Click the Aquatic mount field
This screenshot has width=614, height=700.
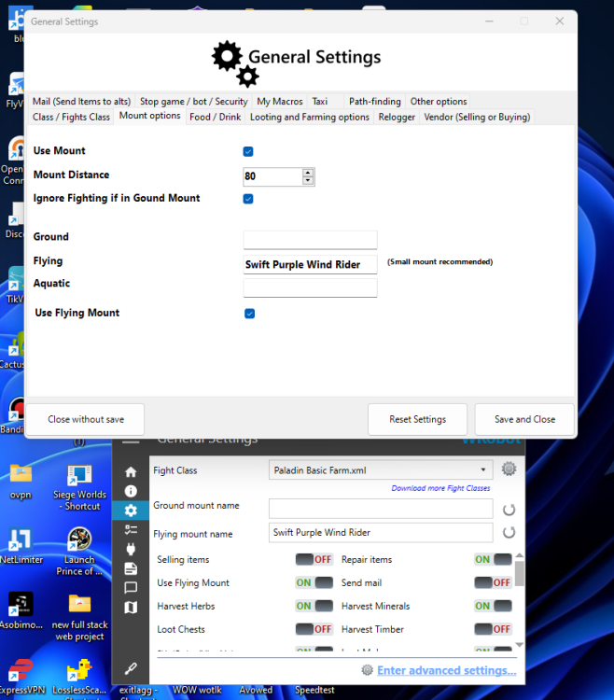310,288
